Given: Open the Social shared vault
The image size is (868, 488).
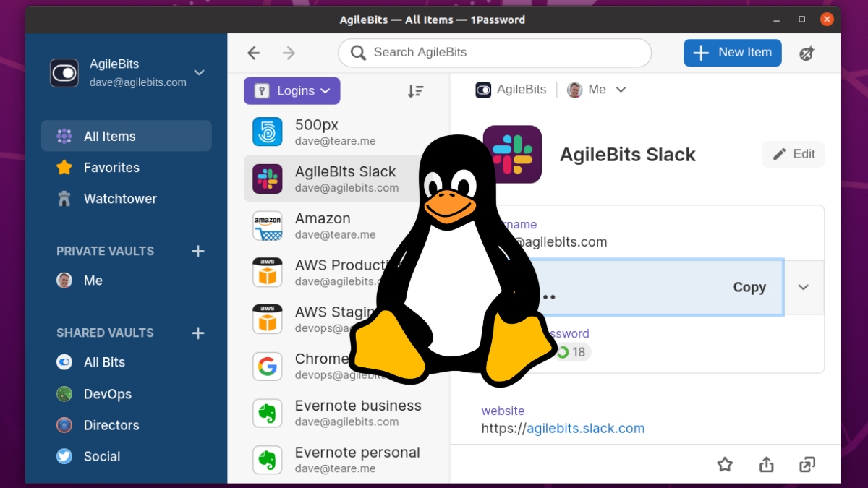Looking at the screenshot, I should tap(101, 456).
